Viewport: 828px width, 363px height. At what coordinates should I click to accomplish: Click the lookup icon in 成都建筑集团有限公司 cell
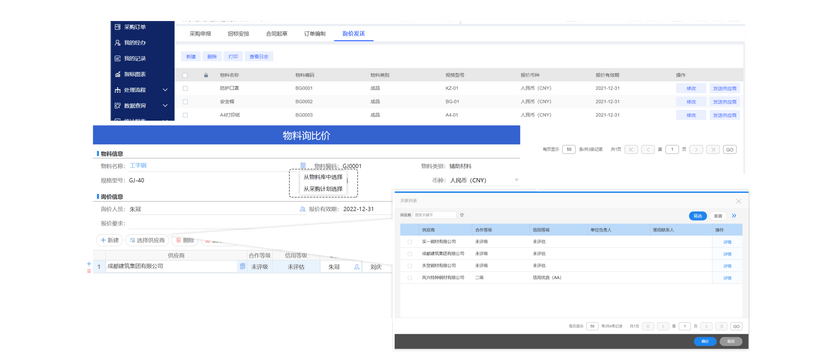point(242,267)
